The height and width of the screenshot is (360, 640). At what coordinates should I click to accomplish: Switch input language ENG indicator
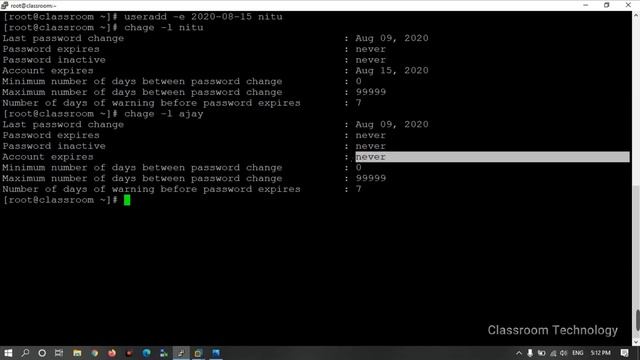[578, 353]
